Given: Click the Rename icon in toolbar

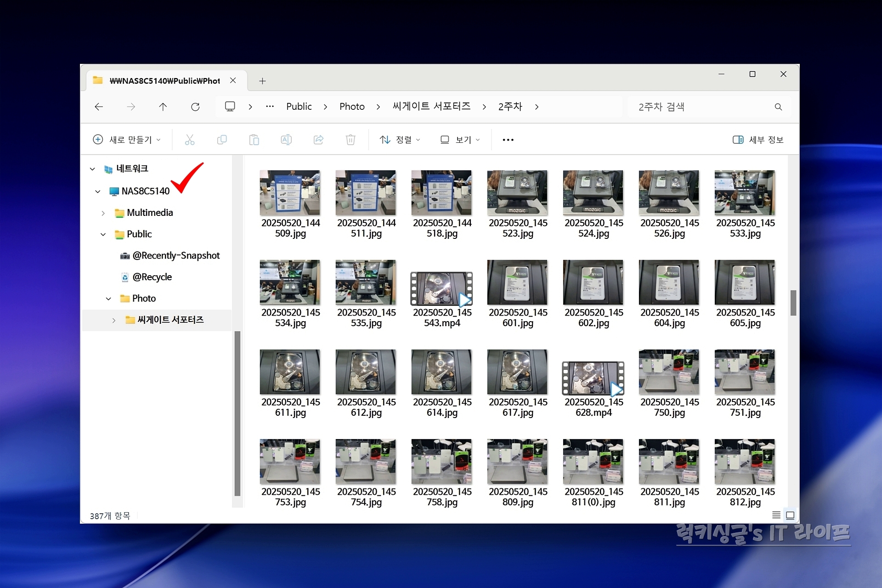Looking at the screenshot, I should click(x=286, y=140).
